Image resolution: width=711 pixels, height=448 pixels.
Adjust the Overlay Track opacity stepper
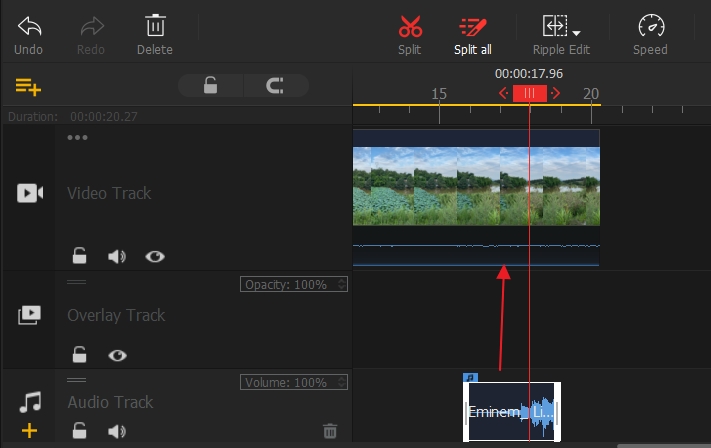[343, 285]
